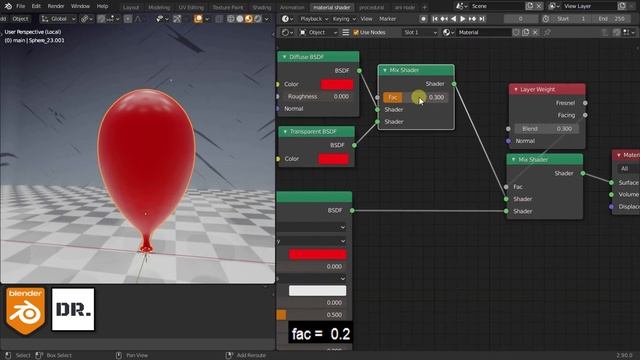This screenshot has height=360, width=640.
Task: Switch to the Modeling workspace tab
Action: point(159,7)
